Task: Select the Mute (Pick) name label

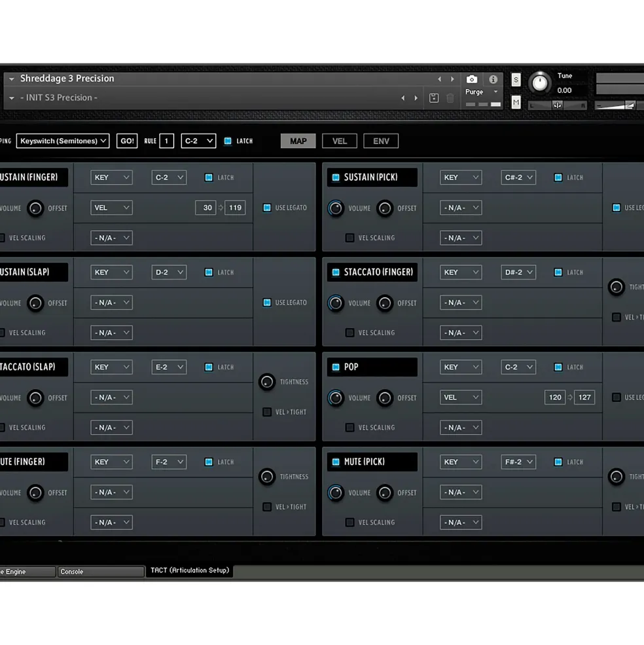Action: [x=365, y=462]
